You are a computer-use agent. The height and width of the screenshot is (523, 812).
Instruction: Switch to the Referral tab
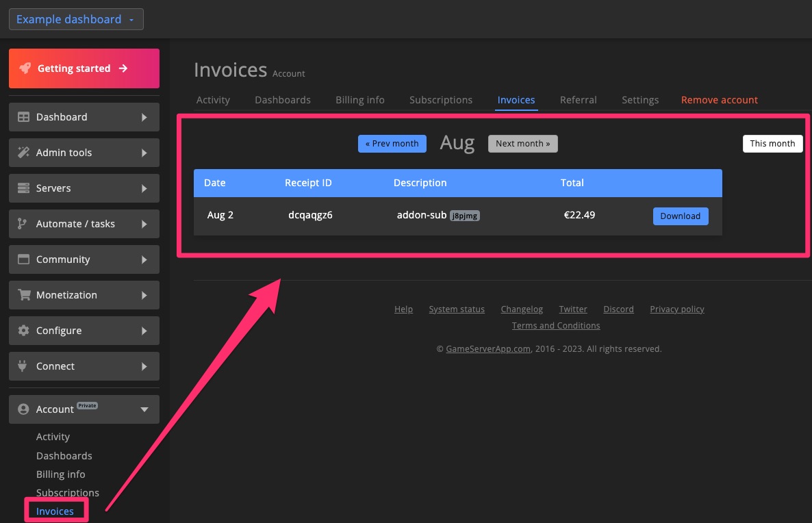tap(578, 100)
